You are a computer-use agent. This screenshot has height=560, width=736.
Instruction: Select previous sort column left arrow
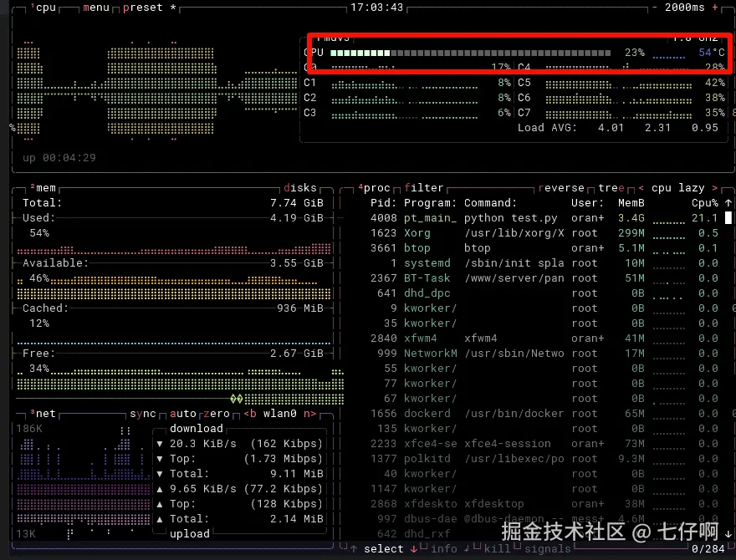641,188
